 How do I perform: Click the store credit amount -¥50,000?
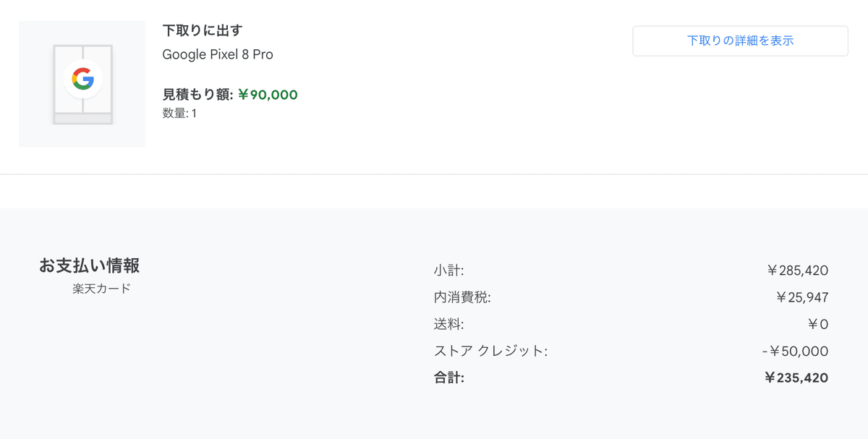click(x=795, y=351)
